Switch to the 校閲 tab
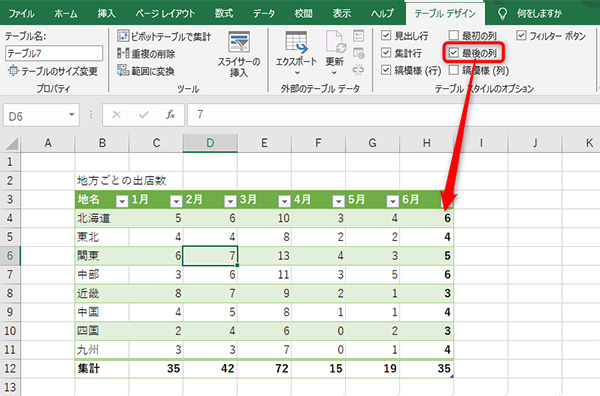The width and height of the screenshot is (600, 396). (303, 14)
